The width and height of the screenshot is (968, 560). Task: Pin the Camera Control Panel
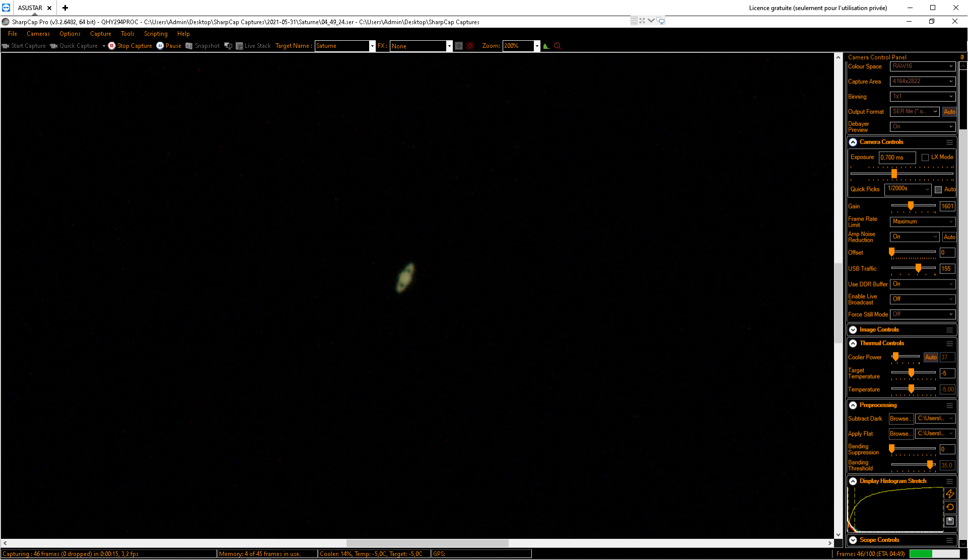click(962, 57)
